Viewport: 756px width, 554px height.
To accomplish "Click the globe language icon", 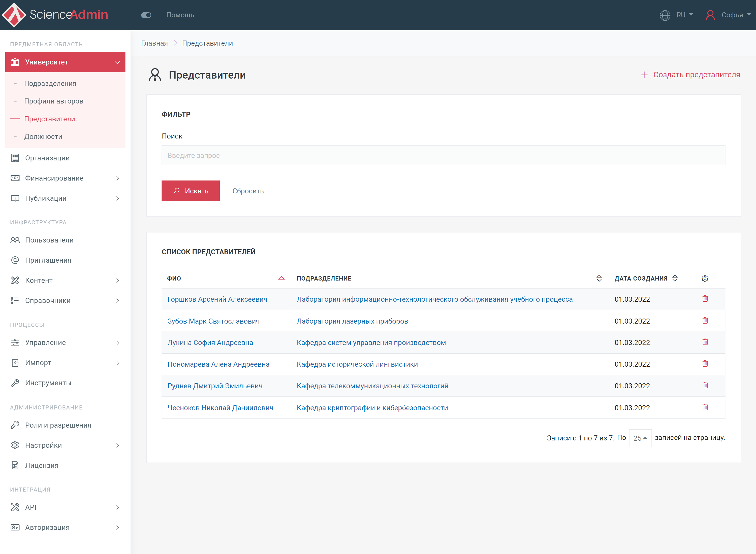I will pyautogui.click(x=665, y=15).
